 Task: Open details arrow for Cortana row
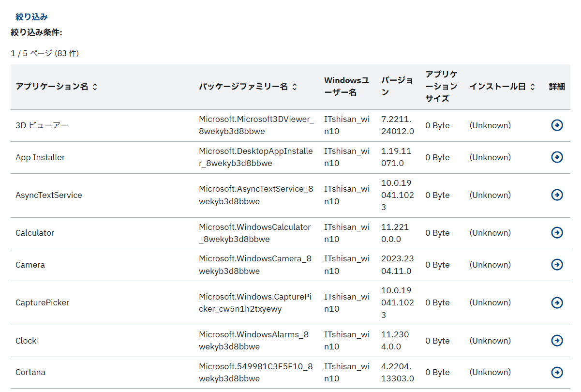[557, 372]
